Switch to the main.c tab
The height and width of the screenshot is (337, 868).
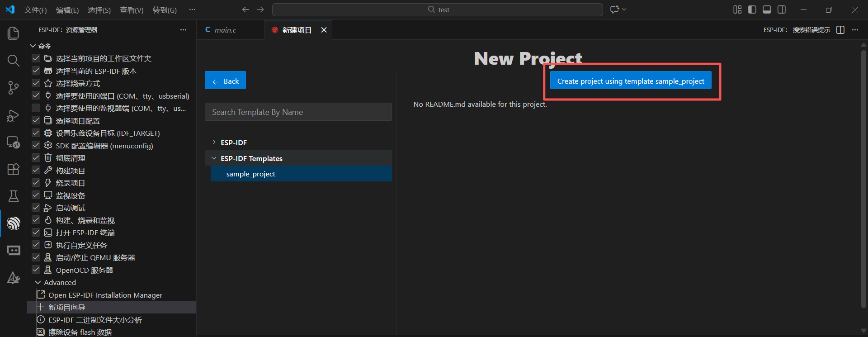(x=231, y=30)
